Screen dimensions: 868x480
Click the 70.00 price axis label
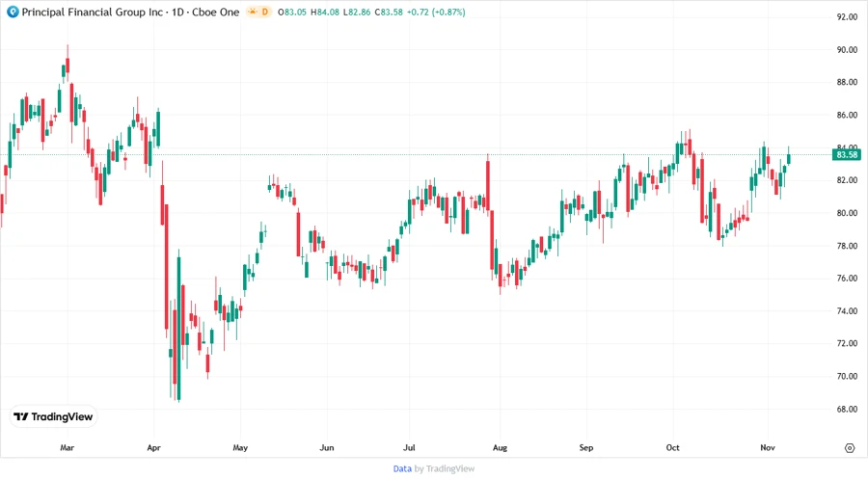[847, 376]
